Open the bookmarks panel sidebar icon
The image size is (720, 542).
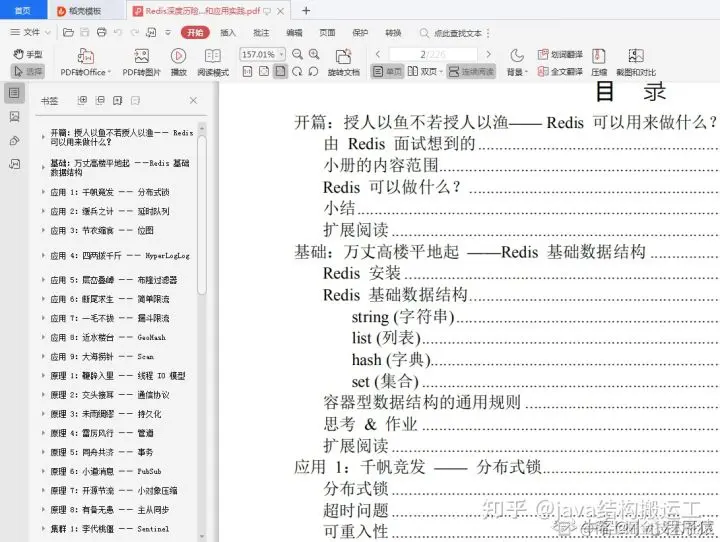click(14, 93)
